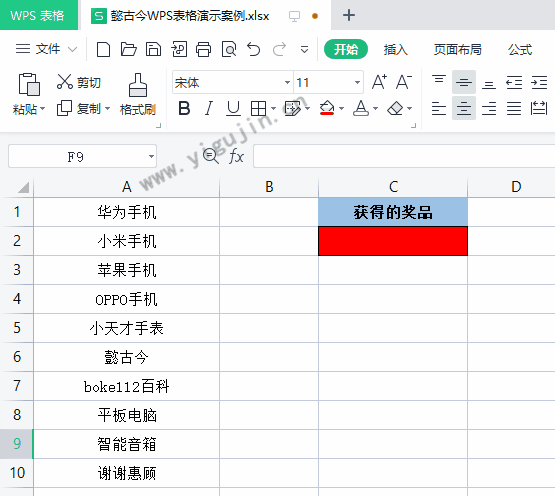Apply the red fill color bucket
This screenshot has width=555, height=496.
coord(327,108)
